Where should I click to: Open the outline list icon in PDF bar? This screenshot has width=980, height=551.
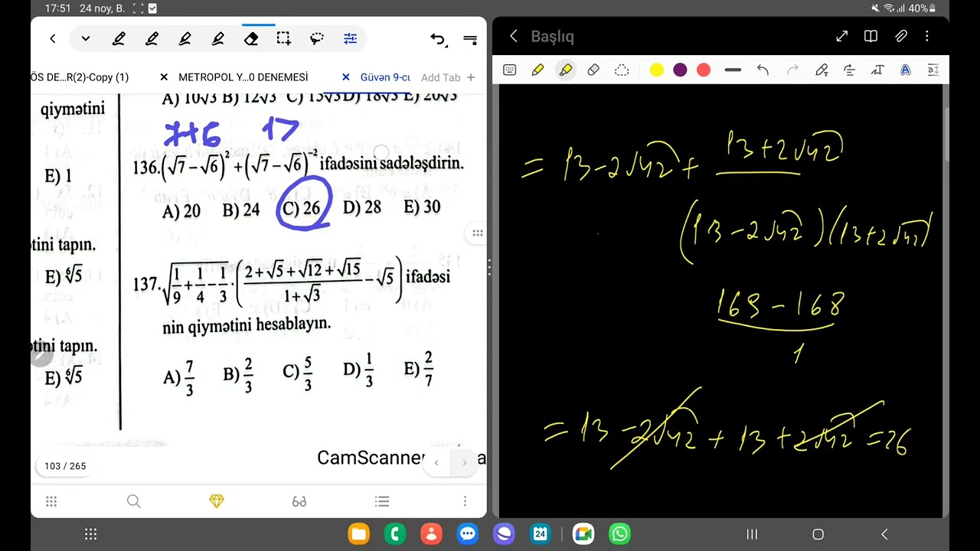coord(382,501)
